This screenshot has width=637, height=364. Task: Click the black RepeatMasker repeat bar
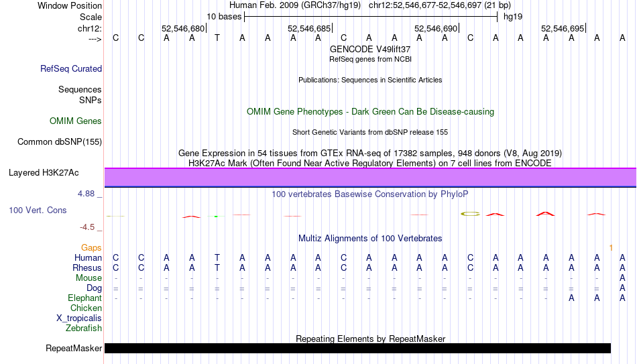click(357, 348)
